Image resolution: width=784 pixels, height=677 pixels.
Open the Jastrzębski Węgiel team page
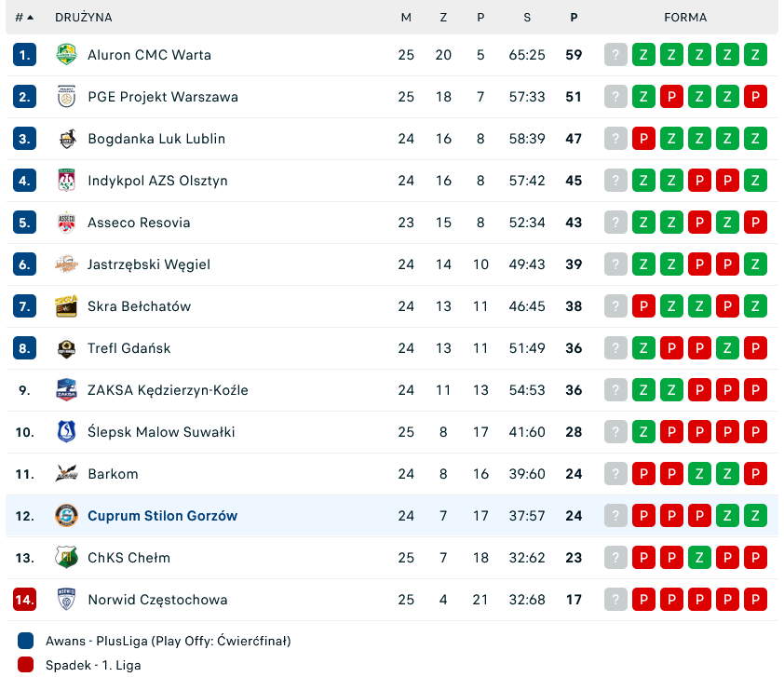[x=149, y=264]
